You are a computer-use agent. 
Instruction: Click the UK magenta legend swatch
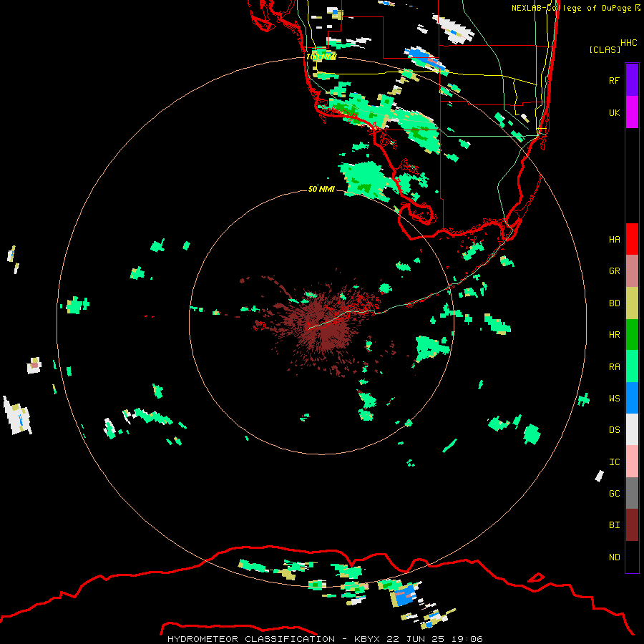(632, 112)
